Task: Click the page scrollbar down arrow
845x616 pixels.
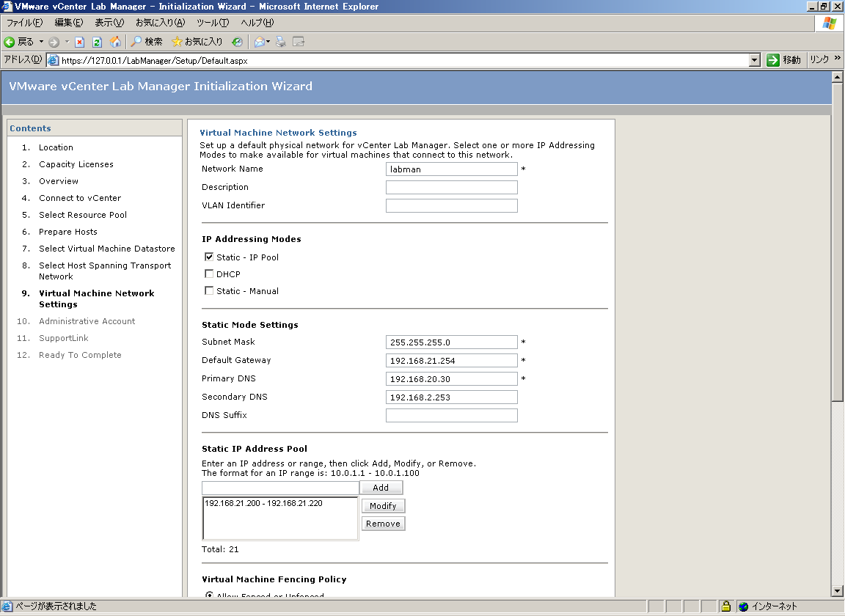Action: [837, 591]
